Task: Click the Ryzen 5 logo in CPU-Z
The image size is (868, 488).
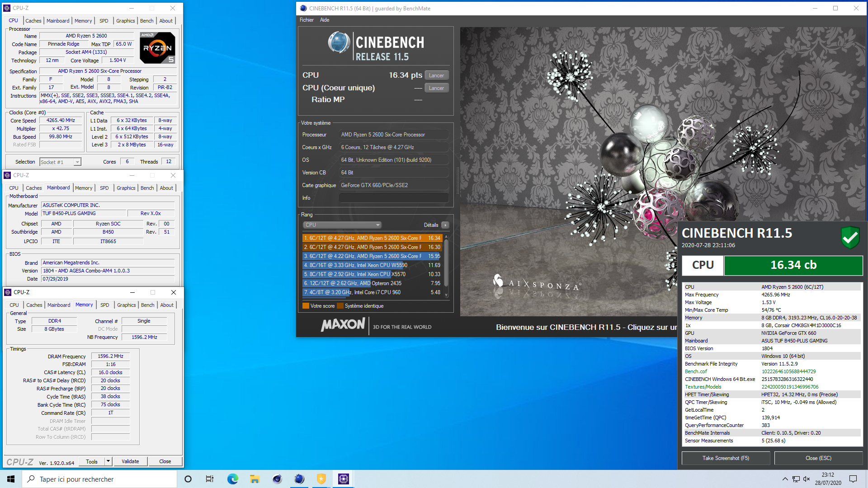Action: click(157, 47)
